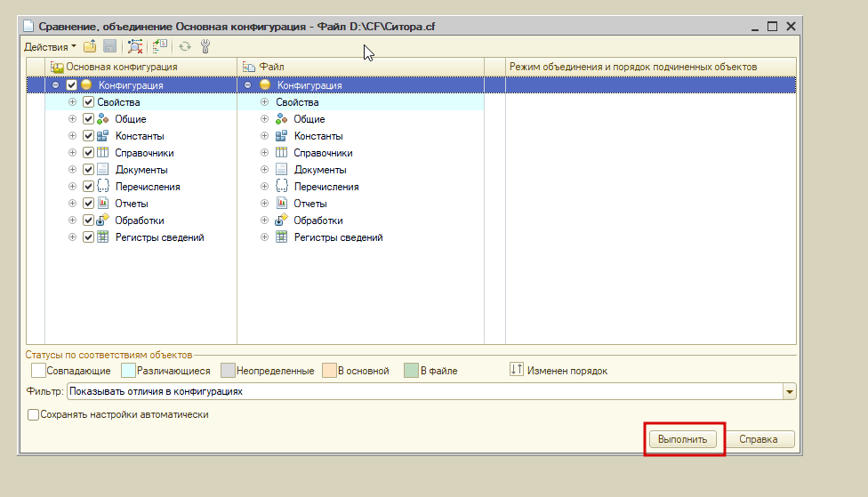The width and height of the screenshot is (868, 497).
Task: Click icon in Файл column header
Action: click(x=249, y=67)
